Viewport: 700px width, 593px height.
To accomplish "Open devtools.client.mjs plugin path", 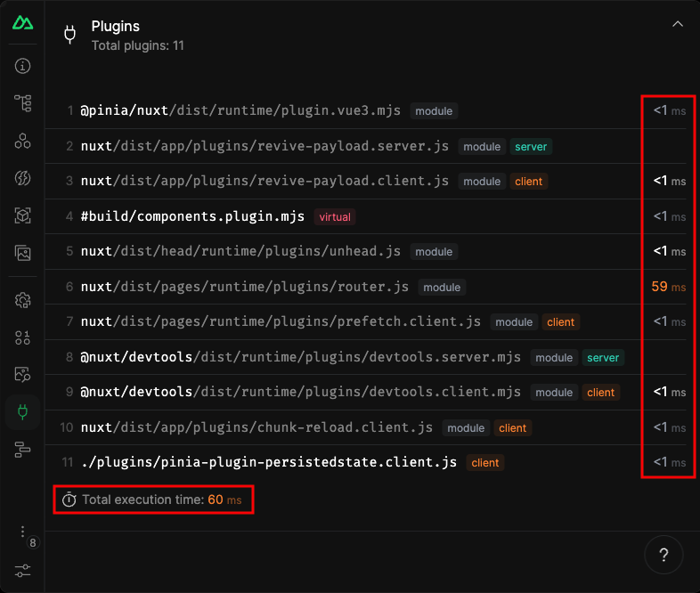I will (300, 392).
